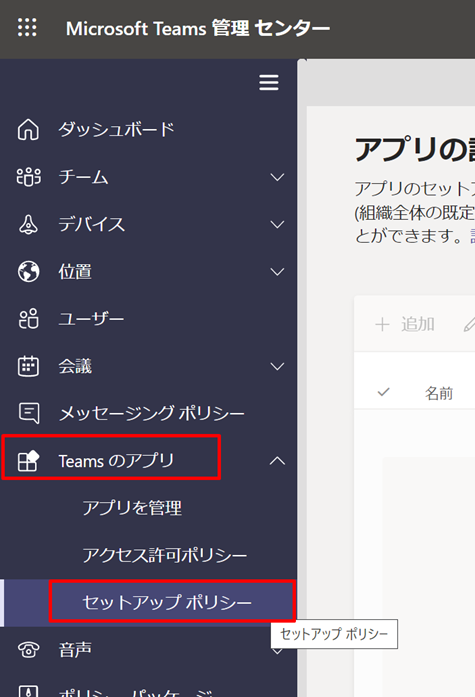Click the Teams (チーム) people icon

coord(28,177)
